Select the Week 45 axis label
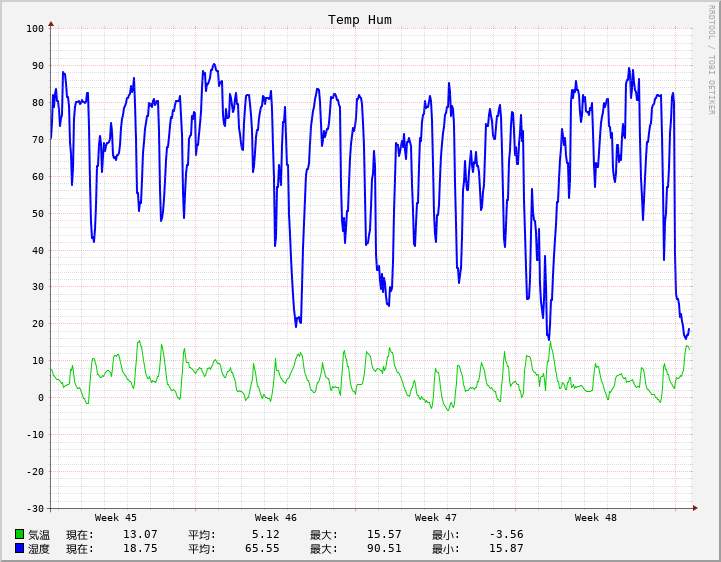This screenshot has height=562, width=721. 116,518
